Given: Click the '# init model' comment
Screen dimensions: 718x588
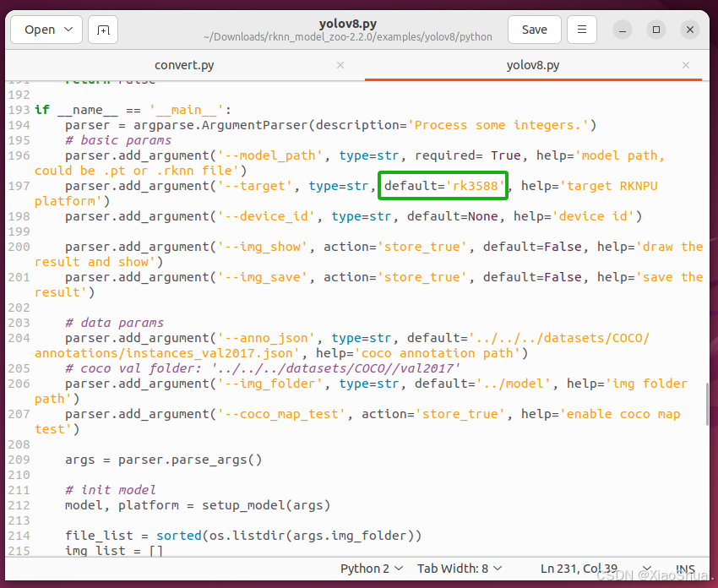Looking at the screenshot, I should tap(111, 490).
